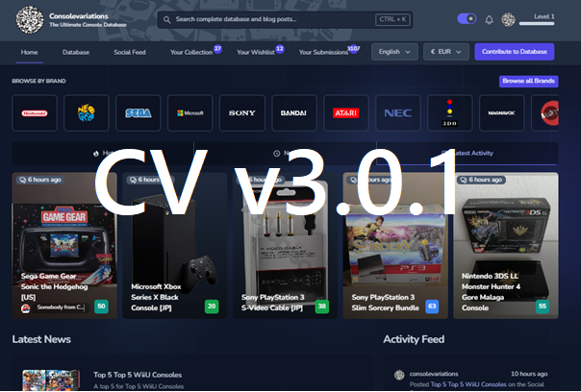The image size is (581, 392).
Task: Click Contribute to Database button
Action: tap(515, 52)
